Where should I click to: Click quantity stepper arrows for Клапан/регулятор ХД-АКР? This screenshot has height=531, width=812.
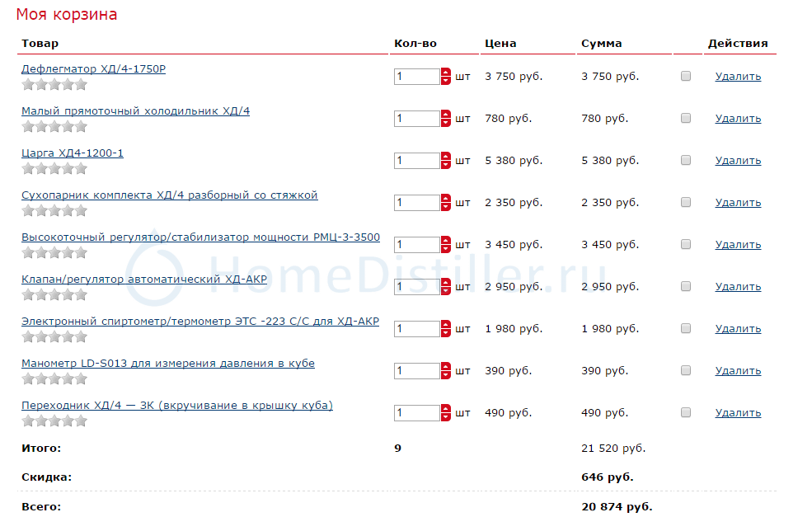point(446,286)
